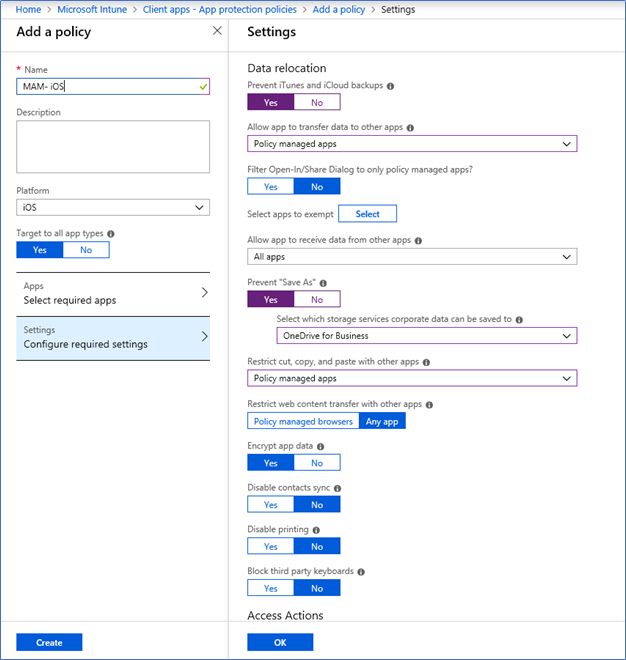Choose Policy managed browsers for web content transfer
This screenshot has height=660, width=626.
pos(303,421)
